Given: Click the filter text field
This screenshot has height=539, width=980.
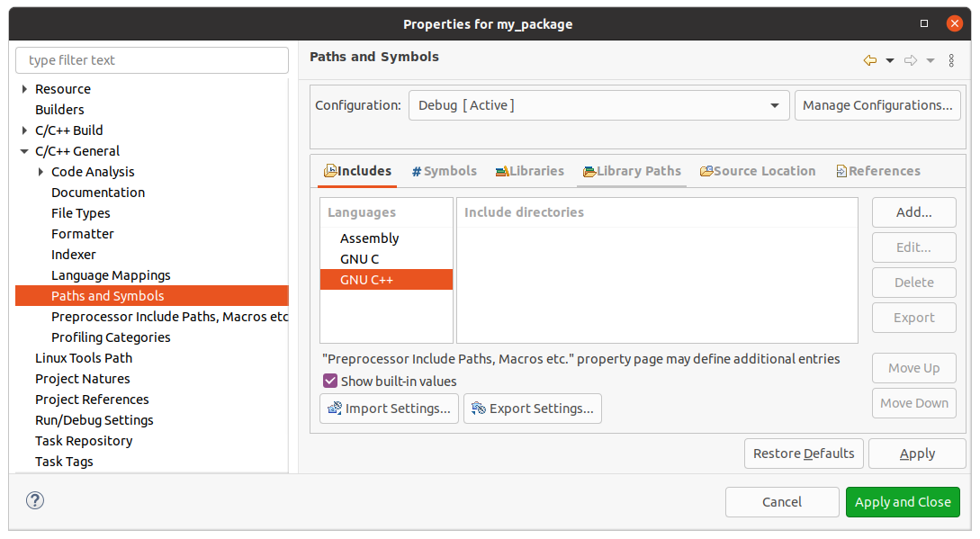Looking at the screenshot, I should [151, 59].
